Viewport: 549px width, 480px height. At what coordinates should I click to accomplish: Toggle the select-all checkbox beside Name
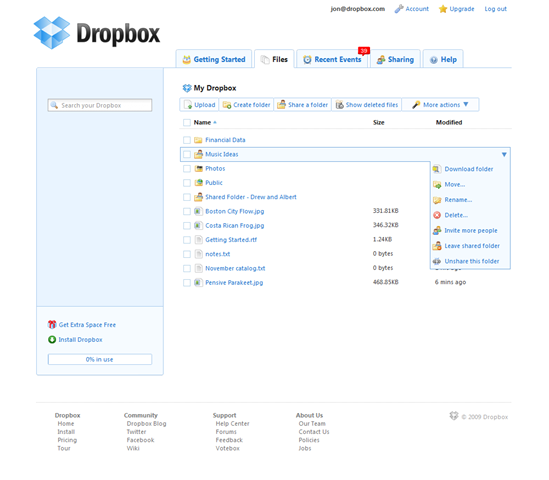point(187,123)
